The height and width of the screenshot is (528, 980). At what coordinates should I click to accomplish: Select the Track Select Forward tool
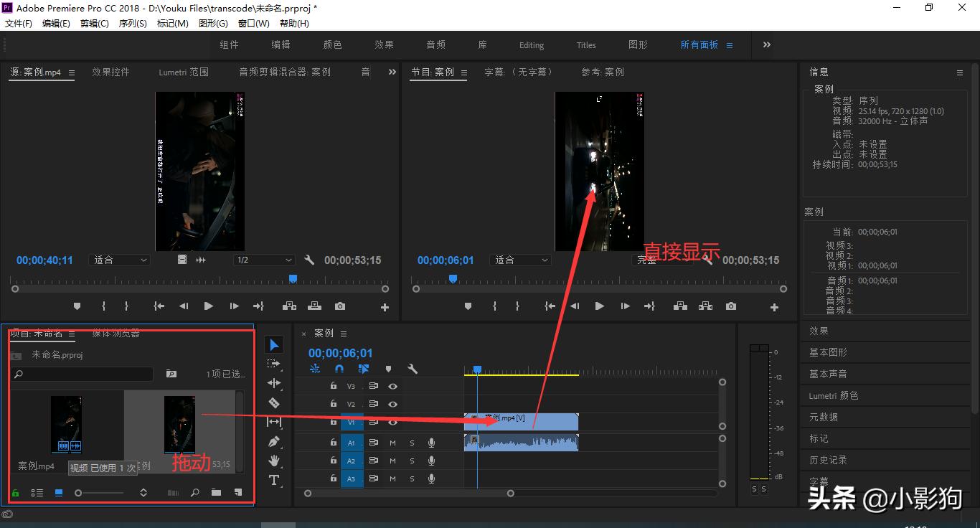275,364
